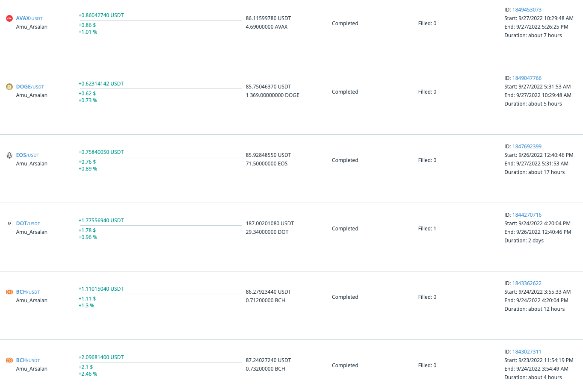The image size is (583, 392).
Task: Open the EOS/USDT pair link
Action: (x=28, y=155)
